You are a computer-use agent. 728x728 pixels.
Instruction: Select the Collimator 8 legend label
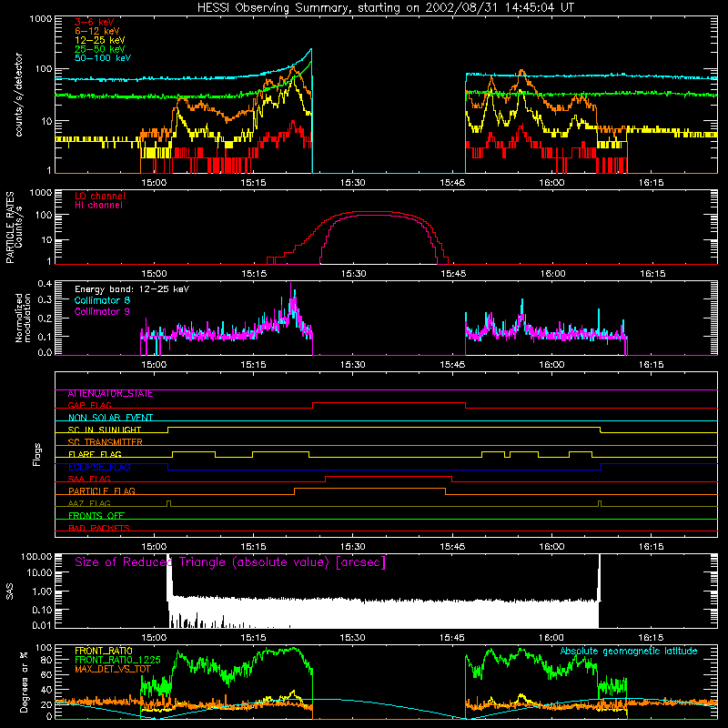[x=102, y=300]
